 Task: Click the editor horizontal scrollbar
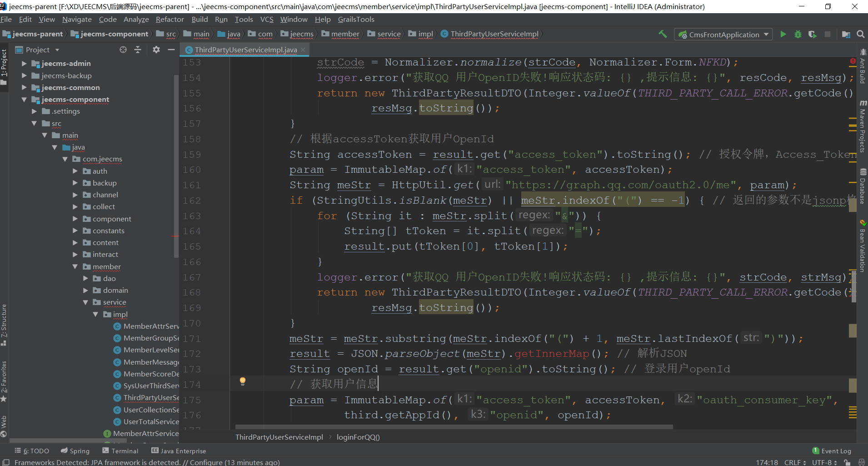point(454,427)
